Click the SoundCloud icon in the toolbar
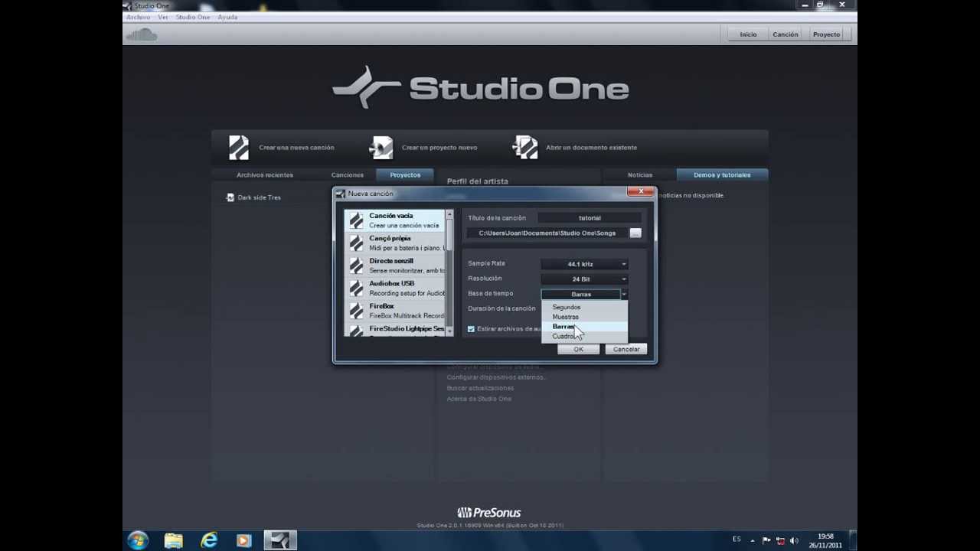Screen dimensions: 980x551 tap(141, 34)
